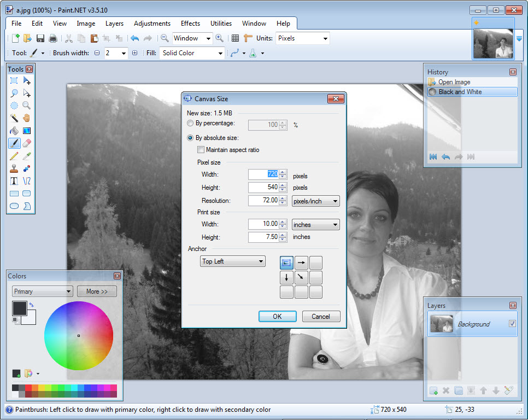Open the Layers menu
528x420 pixels.
pyautogui.click(x=114, y=24)
